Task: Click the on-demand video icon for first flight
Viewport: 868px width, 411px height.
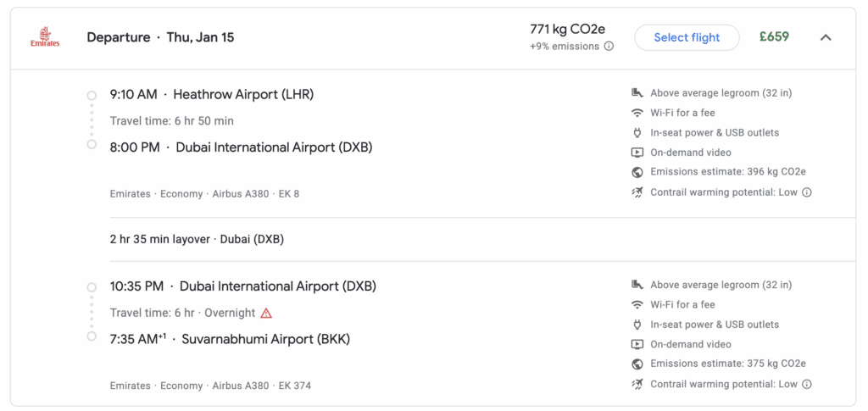Action: point(637,153)
